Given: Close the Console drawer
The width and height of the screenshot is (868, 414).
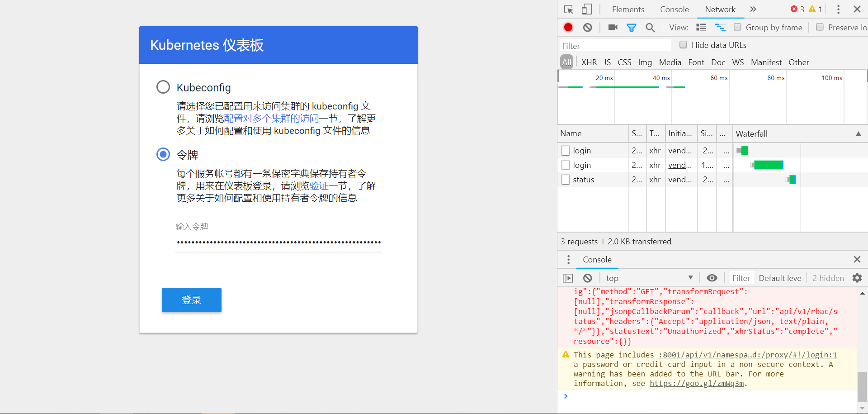Looking at the screenshot, I should [857, 259].
